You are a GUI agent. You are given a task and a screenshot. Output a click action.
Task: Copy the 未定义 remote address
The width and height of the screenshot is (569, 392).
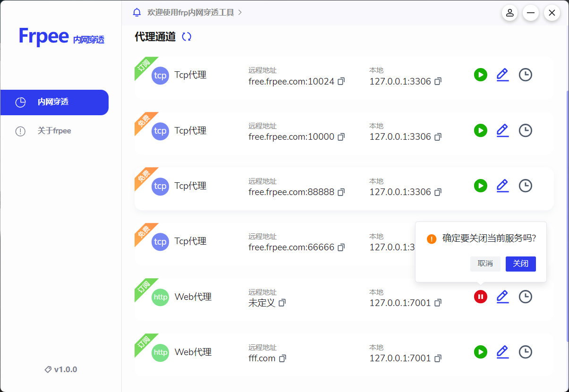coord(282,303)
